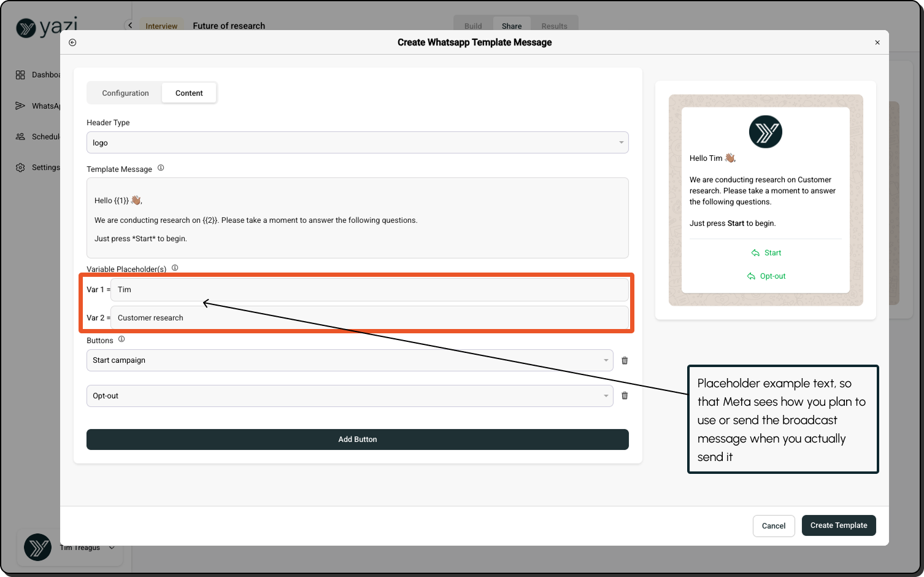Click the Create Template button
The height and width of the screenshot is (577, 924).
[838, 525]
